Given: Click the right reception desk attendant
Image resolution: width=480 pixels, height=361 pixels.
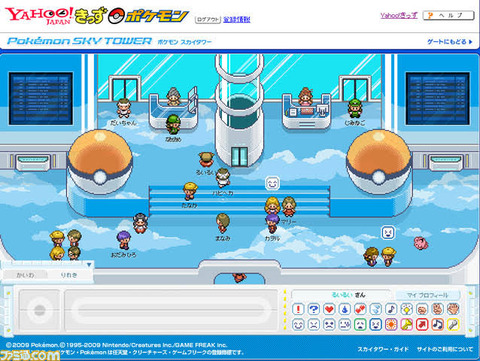Looking at the screenshot, I should pyautogui.click(x=305, y=97).
